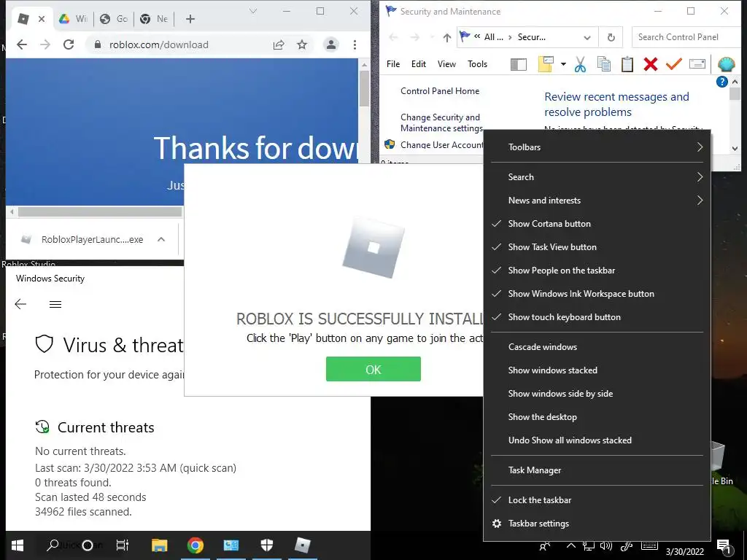Open the toolbar dropdown arrow next to notes icon
747x560 pixels.
tap(563, 64)
